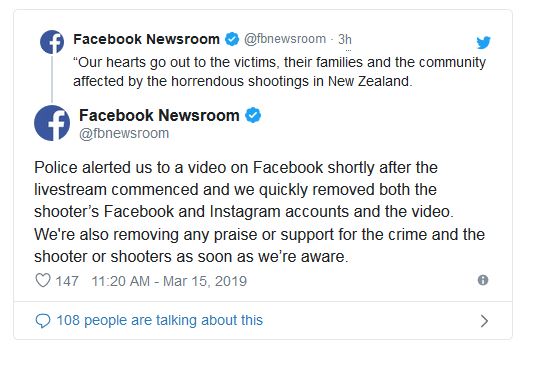Click the small Facebook avatar in parent tweet

point(52,42)
